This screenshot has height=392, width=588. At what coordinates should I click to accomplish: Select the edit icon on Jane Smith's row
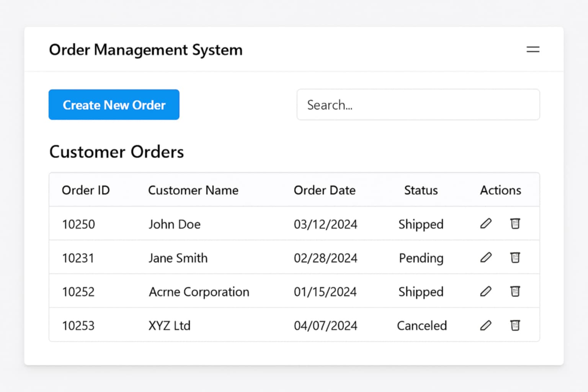[x=486, y=258]
